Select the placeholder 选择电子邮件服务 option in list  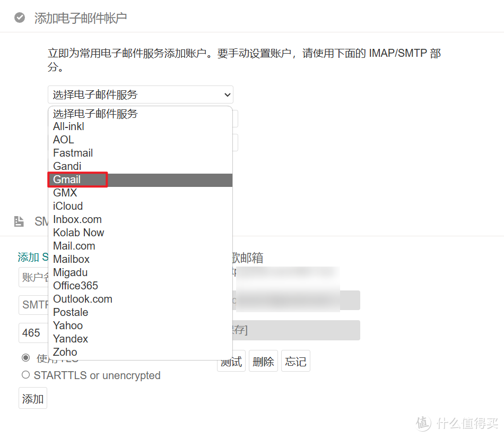tap(140, 114)
